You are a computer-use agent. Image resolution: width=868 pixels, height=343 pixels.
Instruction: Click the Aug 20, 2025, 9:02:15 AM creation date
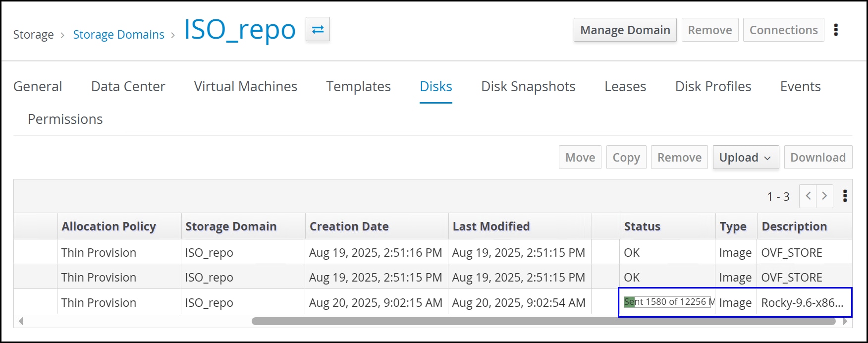[x=376, y=302]
